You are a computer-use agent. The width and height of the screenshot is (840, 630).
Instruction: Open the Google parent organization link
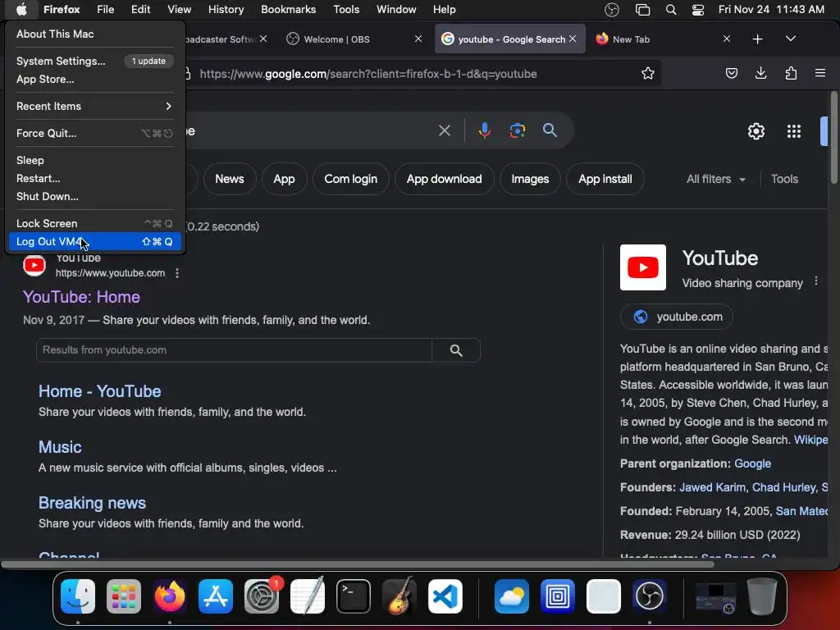pyautogui.click(x=752, y=463)
